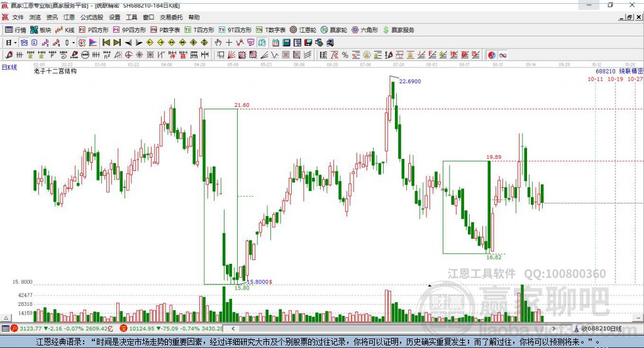Viewport: 644px width, 348px height.
Task: Click the infinity loop icon
Action: [502, 55]
